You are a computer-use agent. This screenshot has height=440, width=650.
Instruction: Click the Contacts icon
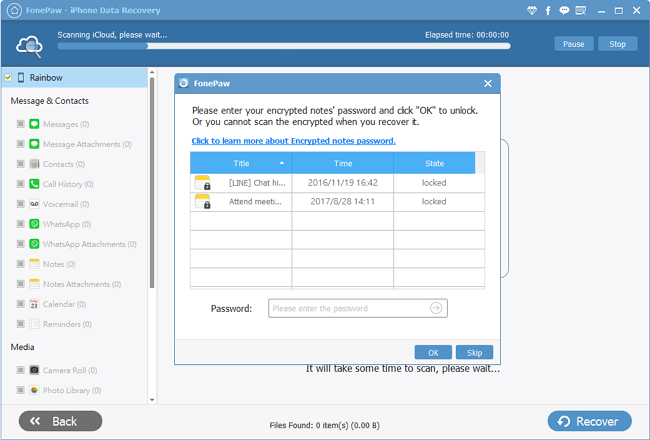point(34,164)
